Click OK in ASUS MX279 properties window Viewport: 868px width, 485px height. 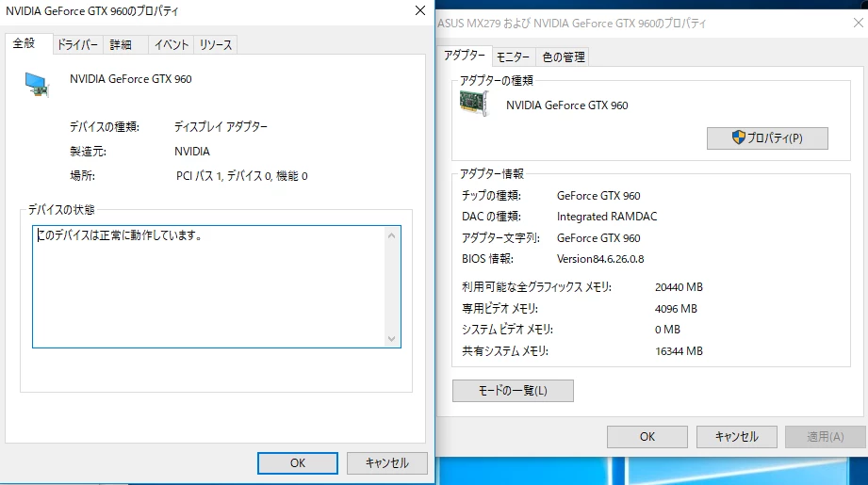(647, 437)
